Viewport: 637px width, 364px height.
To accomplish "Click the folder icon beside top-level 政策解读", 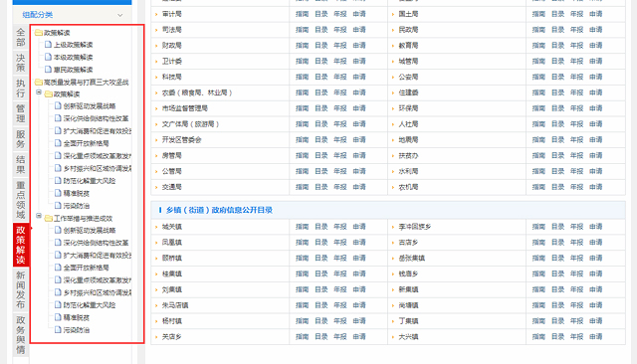I will (x=39, y=33).
